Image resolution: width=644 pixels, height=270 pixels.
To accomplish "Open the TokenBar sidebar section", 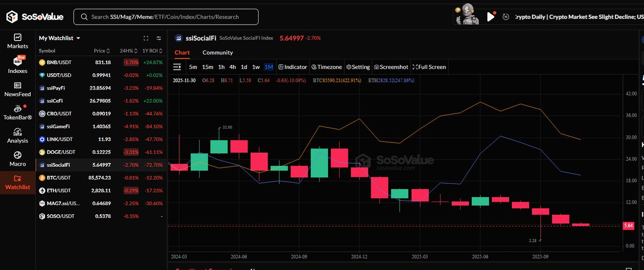I will 18,112.
